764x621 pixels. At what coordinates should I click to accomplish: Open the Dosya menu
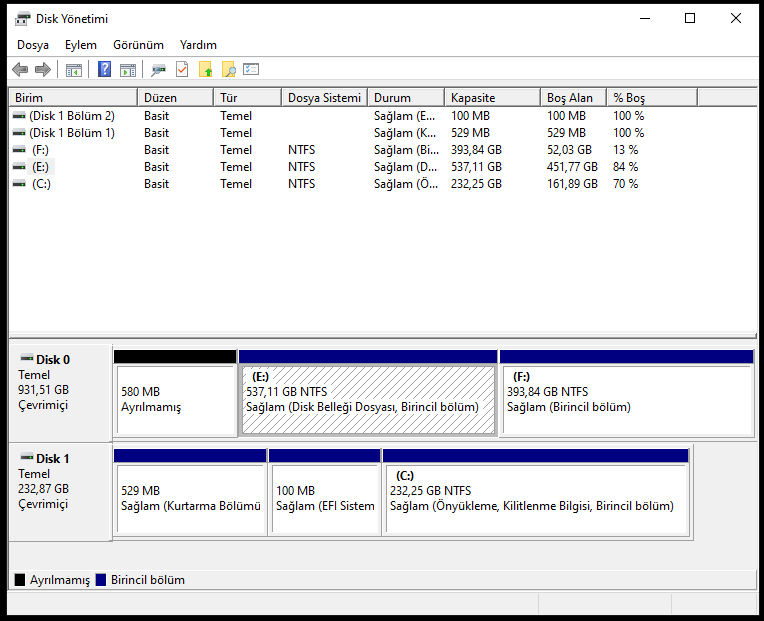[x=33, y=45]
